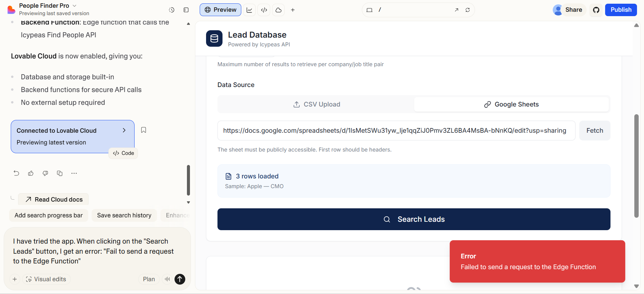Viewport: 644px width, 294px height.
Task: Add a new tab with plus icon
Action: [x=293, y=10]
